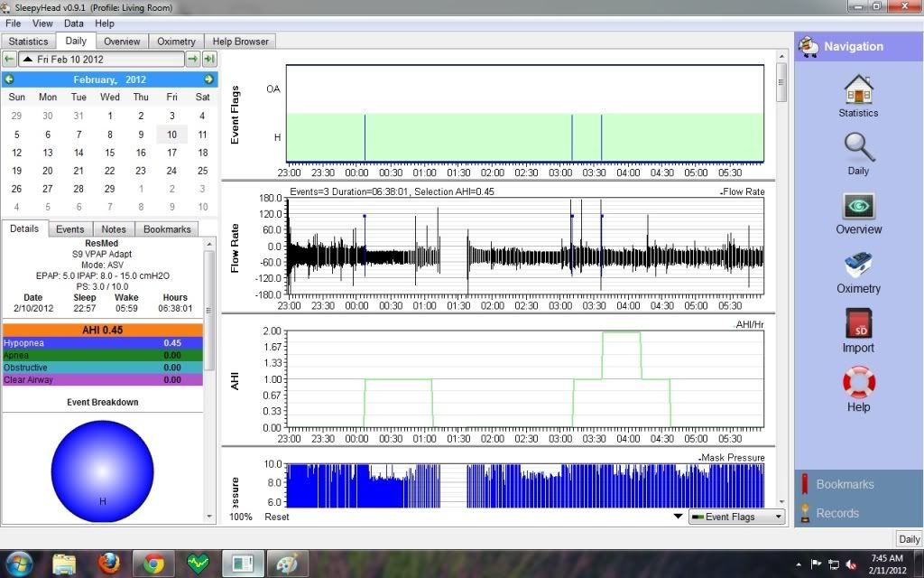This screenshot has width=924, height=578.
Task: Click the February month name in calendar header
Action: tap(94, 79)
